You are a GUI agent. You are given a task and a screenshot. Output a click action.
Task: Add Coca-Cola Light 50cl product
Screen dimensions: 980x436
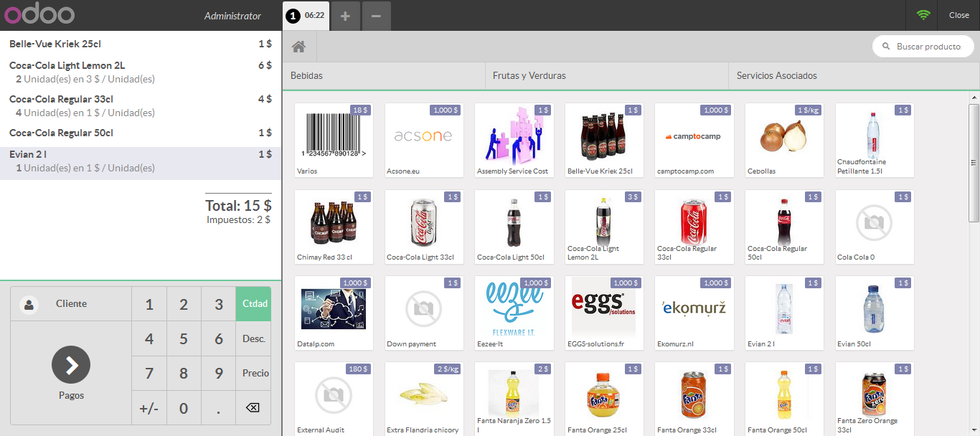click(x=514, y=227)
